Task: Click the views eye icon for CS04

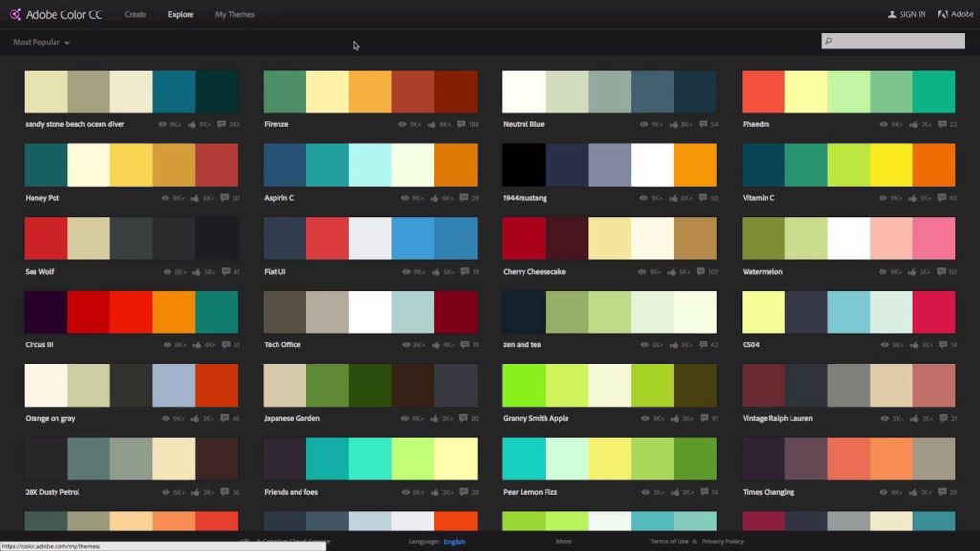Action: (x=884, y=344)
